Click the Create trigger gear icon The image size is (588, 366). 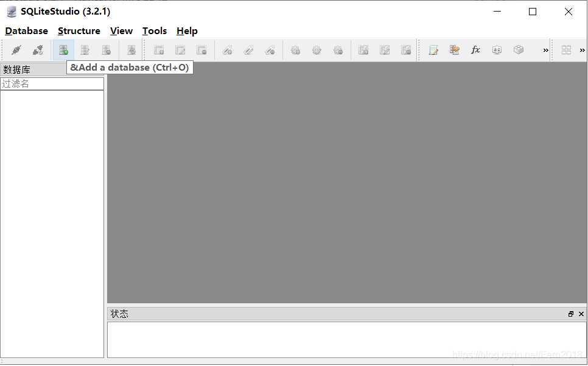point(295,50)
